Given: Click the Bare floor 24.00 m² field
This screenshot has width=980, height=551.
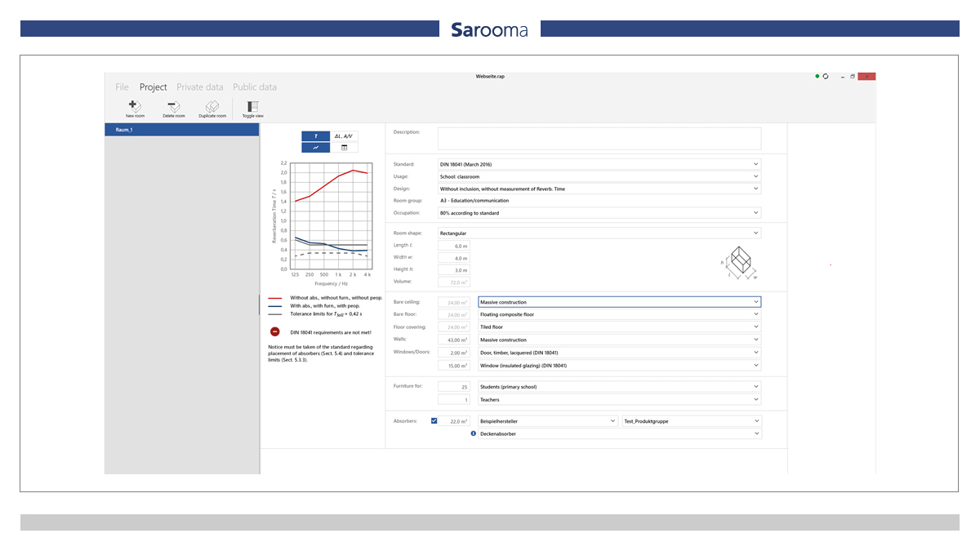Looking at the screenshot, I should [454, 313].
